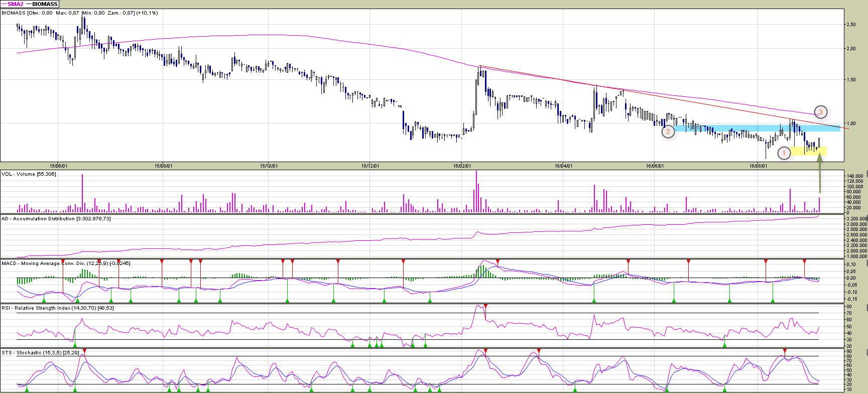Image resolution: width=868 pixels, height=394 pixels.
Task: Click the VOL - Volume panel label
Action: click(29, 174)
